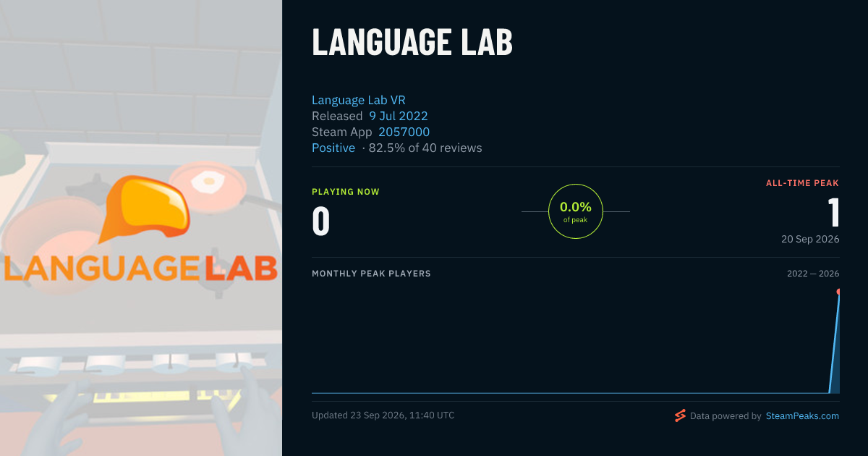This screenshot has height=456, width=868.
Task: Click the 20 Sep 2026 peak date
Action: click(810, 239)
